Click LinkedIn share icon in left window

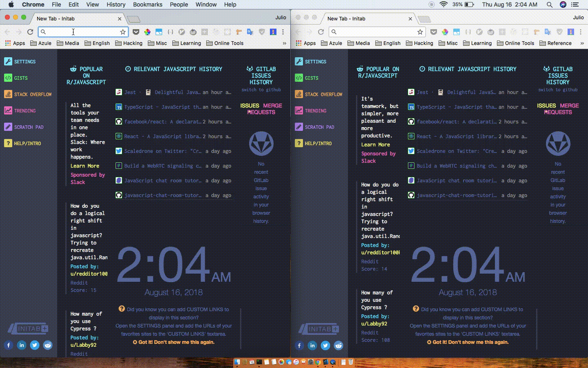tap(22, 345)
